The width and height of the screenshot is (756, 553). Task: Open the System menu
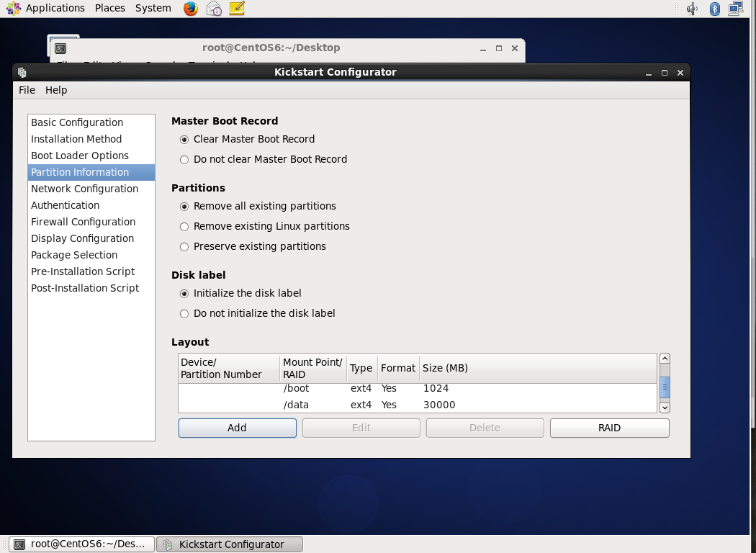153,8
